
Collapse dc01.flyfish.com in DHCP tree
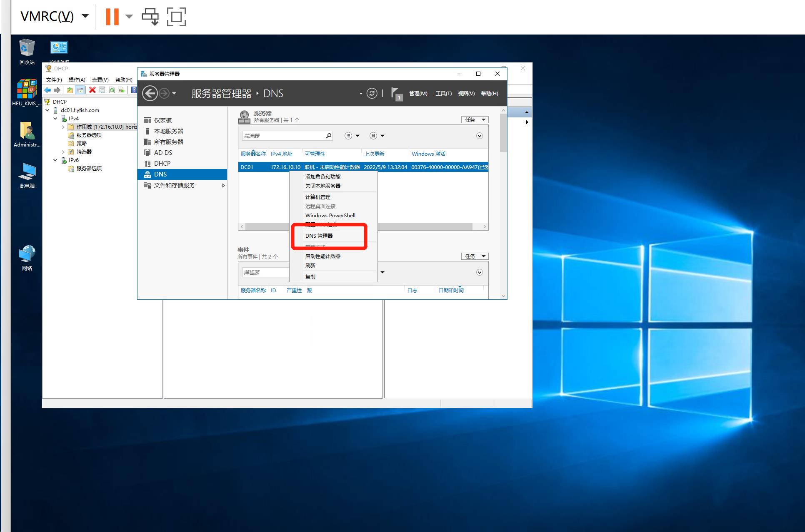[x=47, y=110]
